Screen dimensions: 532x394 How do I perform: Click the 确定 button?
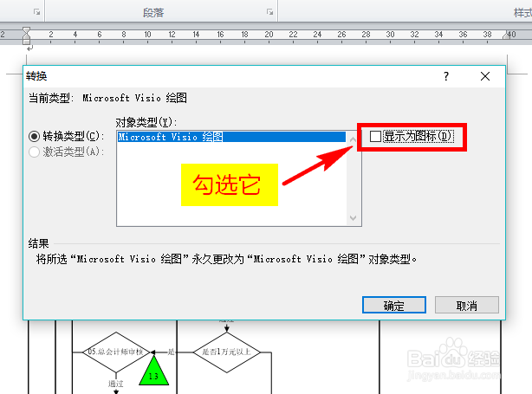[x=394, y=305]
